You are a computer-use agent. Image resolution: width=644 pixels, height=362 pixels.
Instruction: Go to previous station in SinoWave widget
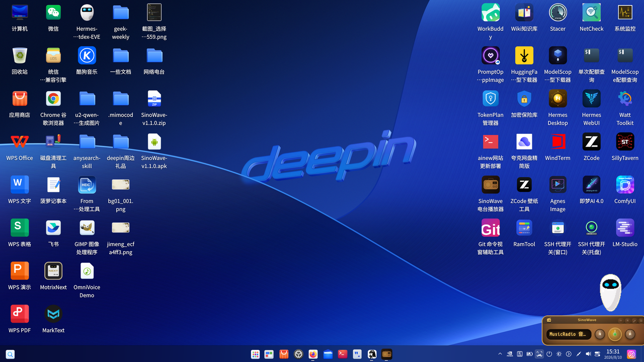click(600, 334)
